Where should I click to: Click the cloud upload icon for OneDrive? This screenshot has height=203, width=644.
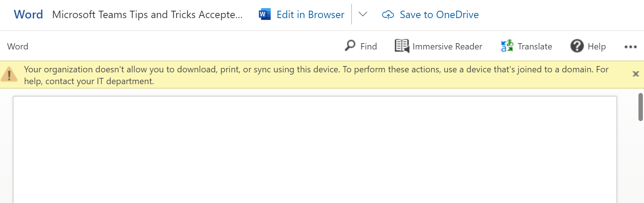[388, 15]
